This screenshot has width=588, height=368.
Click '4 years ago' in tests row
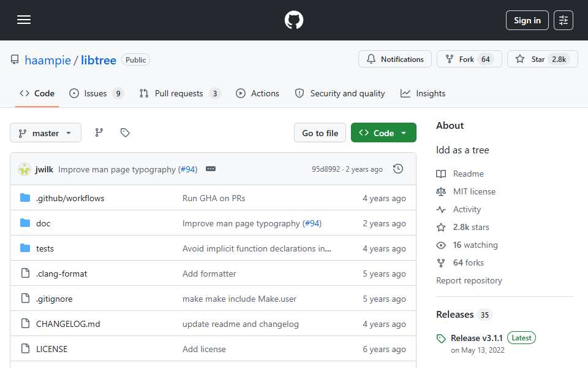tap(384, 248)
